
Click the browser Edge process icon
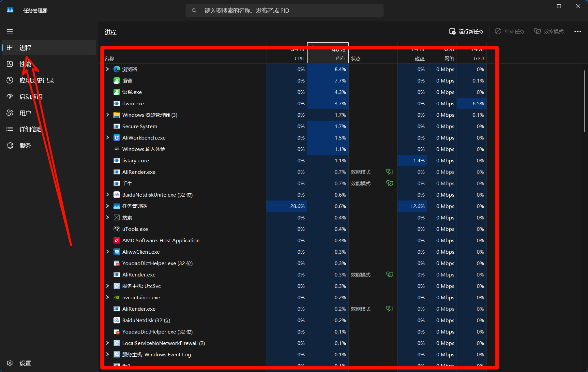coord(117,69)
